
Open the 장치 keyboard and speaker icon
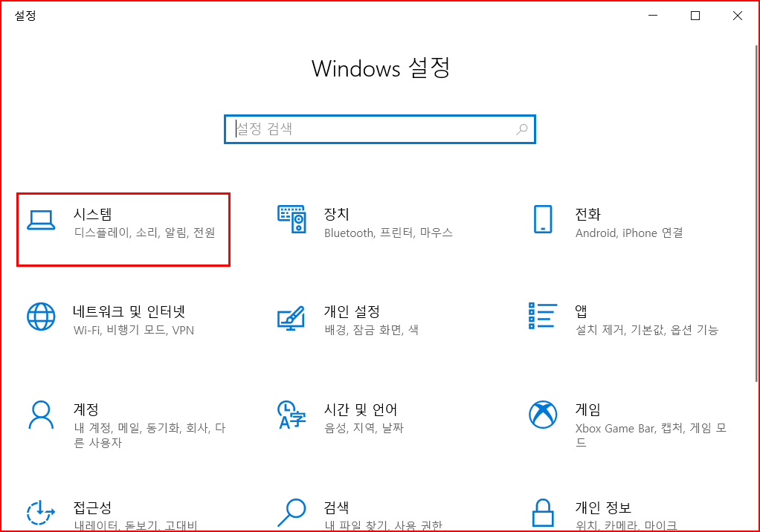click(292, 218)
